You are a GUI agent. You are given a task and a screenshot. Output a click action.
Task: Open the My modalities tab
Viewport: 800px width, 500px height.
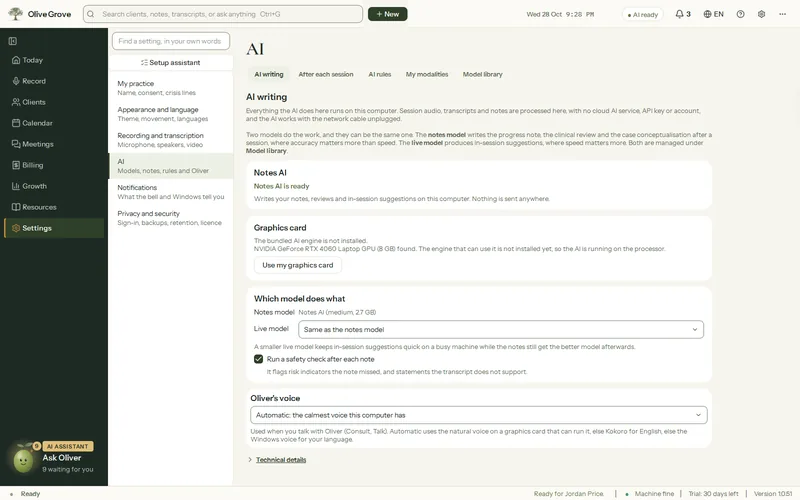click(x=427, y=74)
